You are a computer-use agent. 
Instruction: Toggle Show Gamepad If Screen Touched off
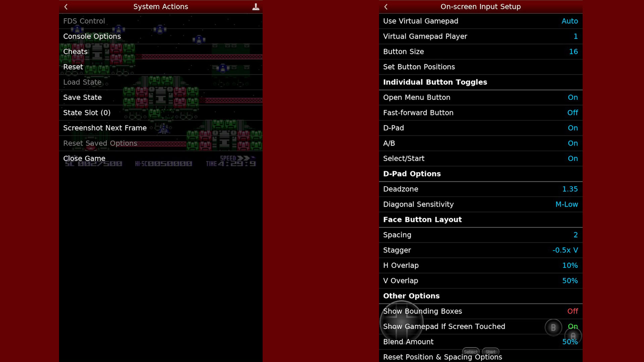click(x=573, y=326)
